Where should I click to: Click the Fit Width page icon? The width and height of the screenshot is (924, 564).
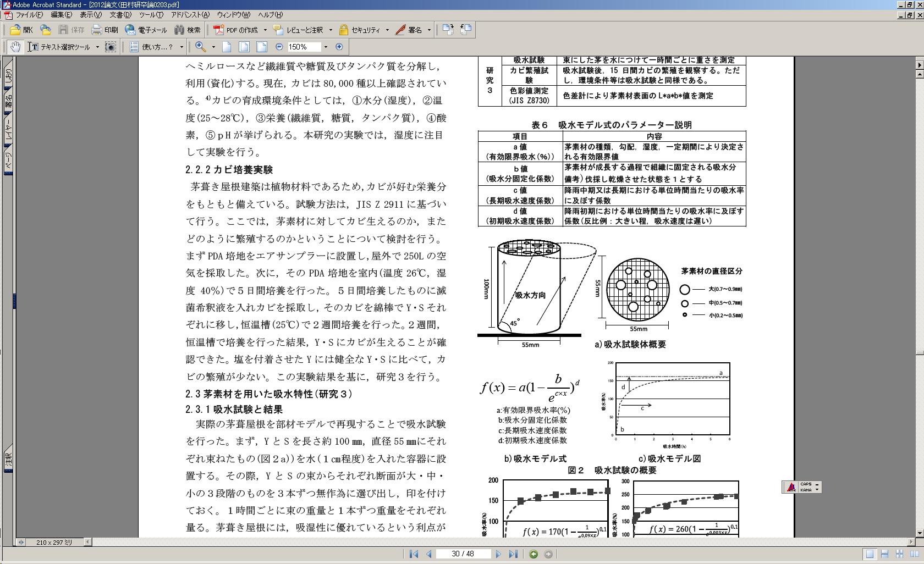pos(262,47)
